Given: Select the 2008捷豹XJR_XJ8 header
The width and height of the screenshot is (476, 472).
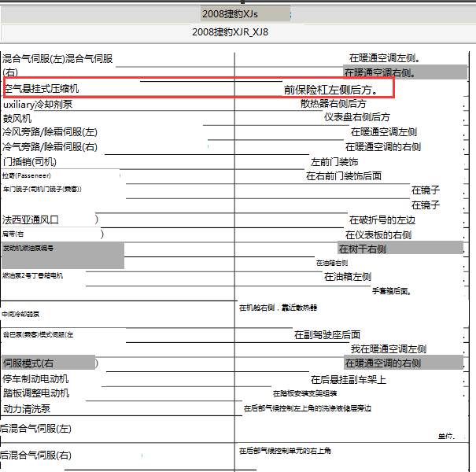Looking at the screenshot, I should pos(230,32).
